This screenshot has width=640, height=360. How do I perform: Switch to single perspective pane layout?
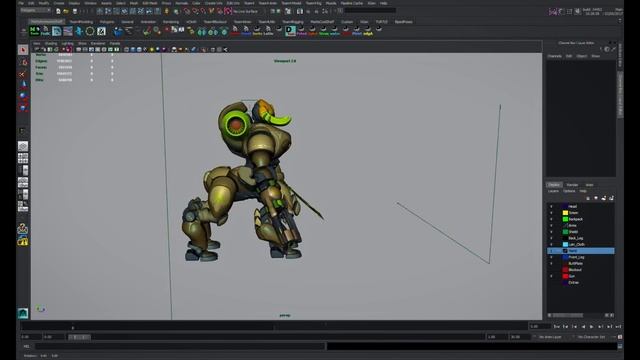23,146
